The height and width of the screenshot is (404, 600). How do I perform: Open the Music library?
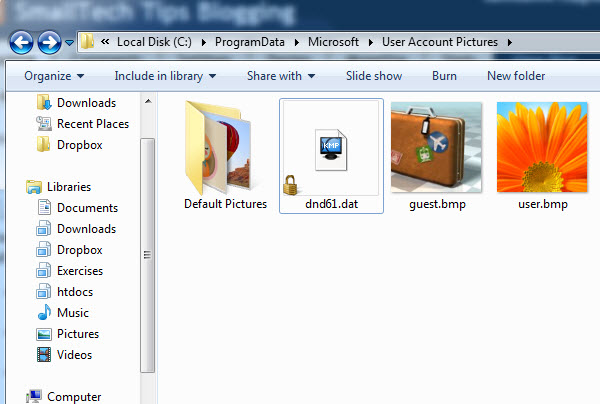point(73,313)
